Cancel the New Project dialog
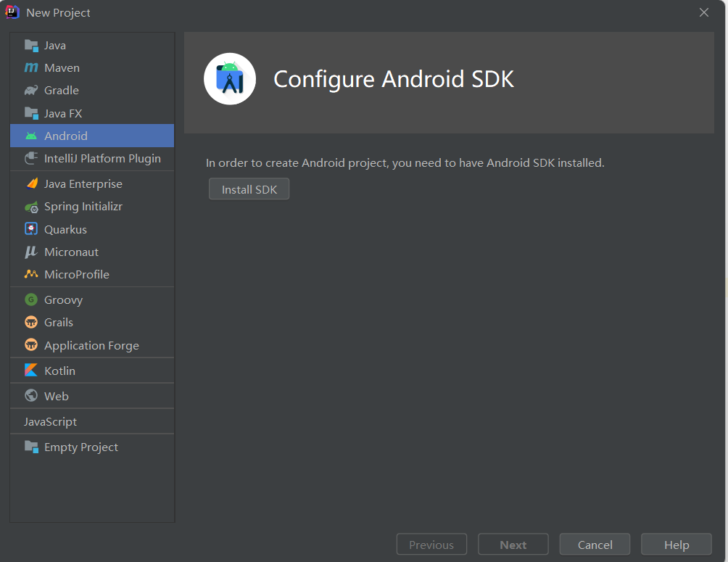Image resolution: width=728 pixels, height=562 pixels. tap(595, 545)
